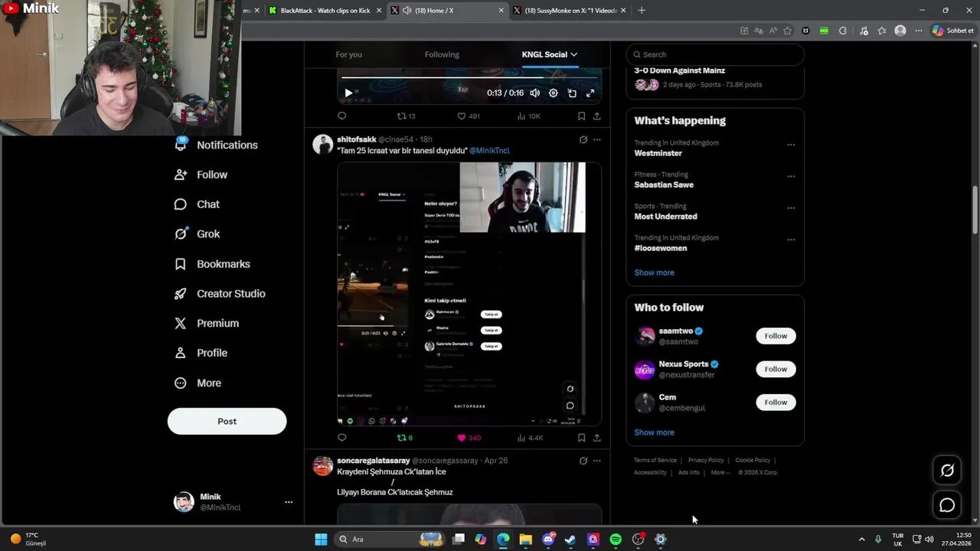Open the Windows Start menu
The width and height of the screenshot is (980, 551).
pos(321,540)
